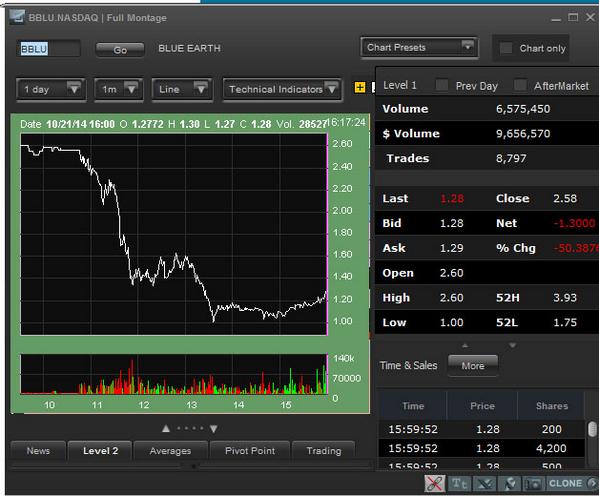The height and width of the screenshot is (496, 599).
Task: Click the small down arrow above Time & Sales
Action: (512, 345)
